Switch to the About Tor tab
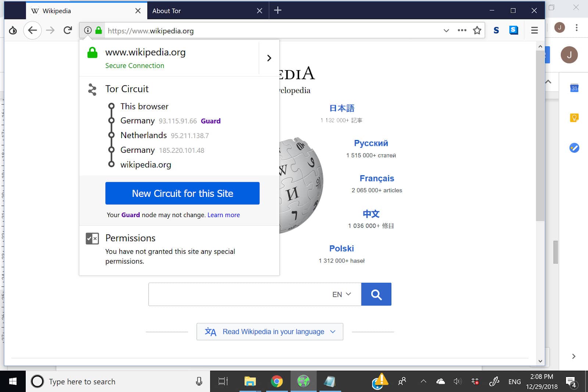Viewport: 588px width, 392px height. 208,11
